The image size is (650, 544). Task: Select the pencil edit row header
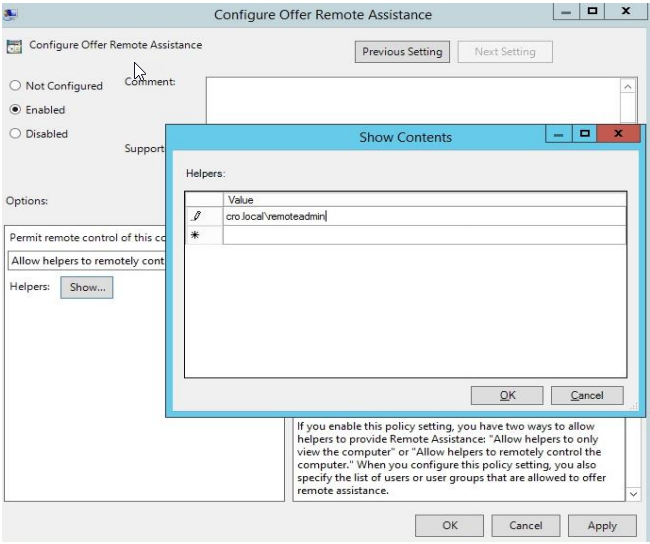click(x=197, y=216)
